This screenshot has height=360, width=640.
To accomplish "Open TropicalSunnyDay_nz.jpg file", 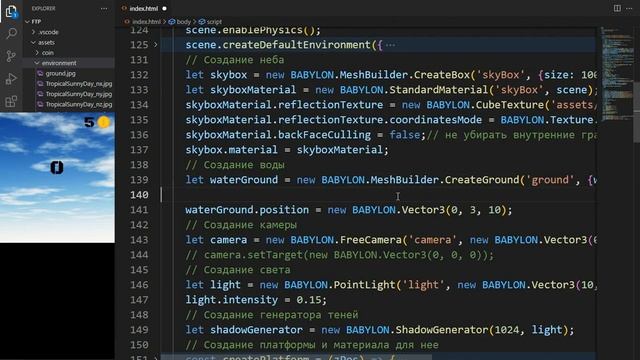I will pyautogui.click(x=79, y=104).
